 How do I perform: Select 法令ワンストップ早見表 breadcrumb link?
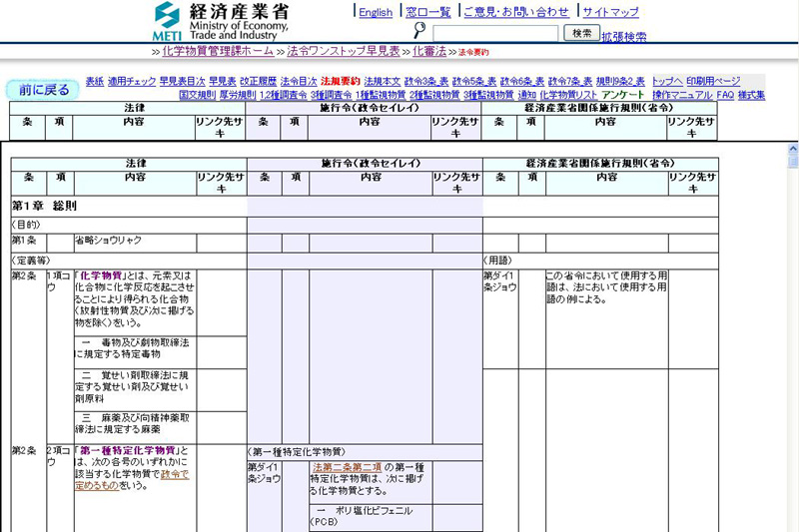pos(344,50)
